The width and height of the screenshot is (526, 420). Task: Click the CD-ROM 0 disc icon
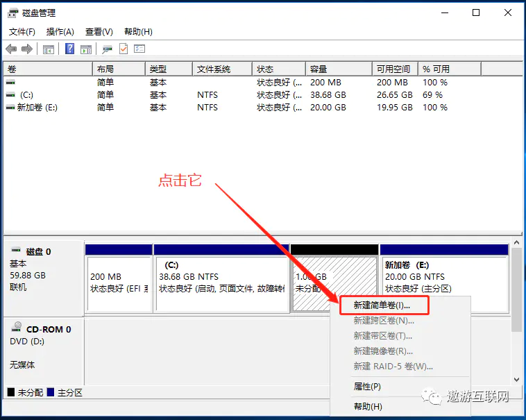pyautogui.click(x=17, y=327)
